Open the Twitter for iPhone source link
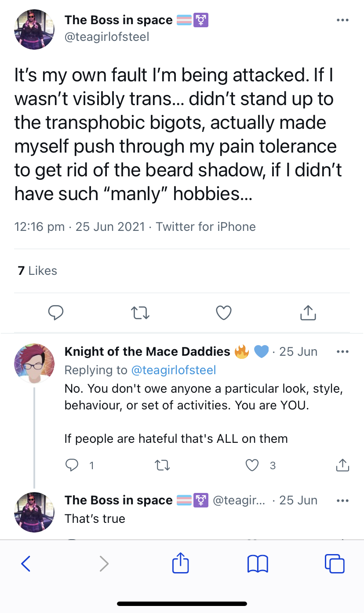364x613 pixels. point(206,226)
